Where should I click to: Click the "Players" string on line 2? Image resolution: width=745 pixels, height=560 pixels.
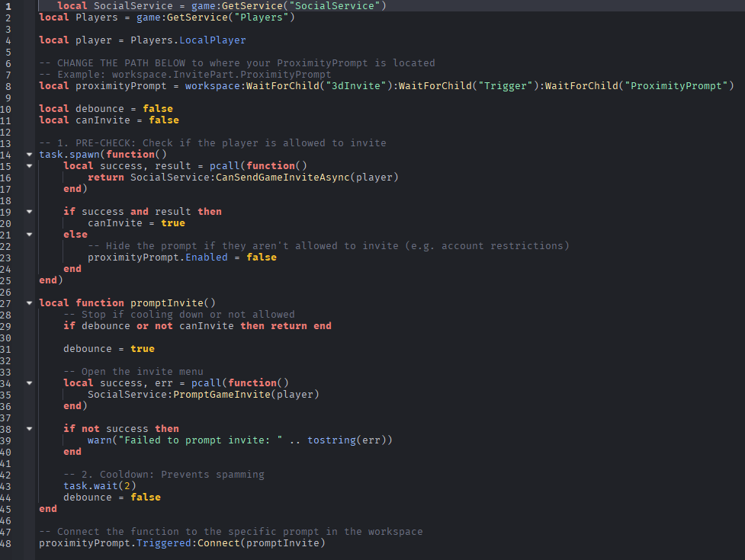coord(262,17)
